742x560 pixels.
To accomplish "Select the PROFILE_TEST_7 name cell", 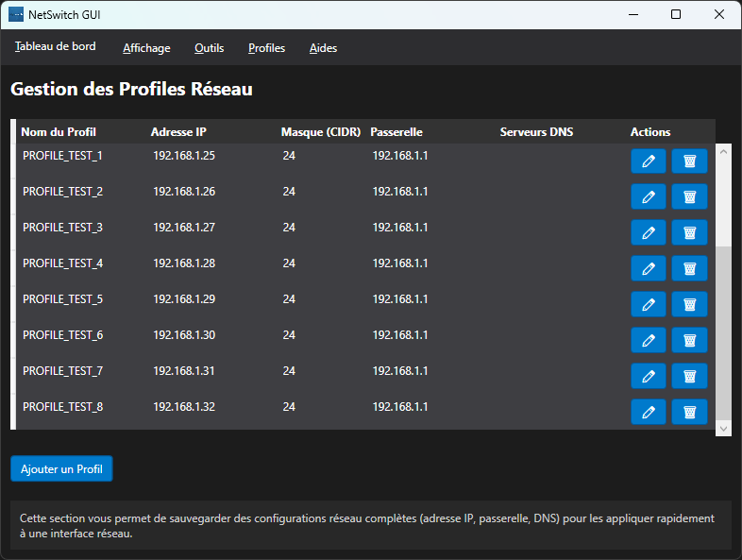I will 63,371.
